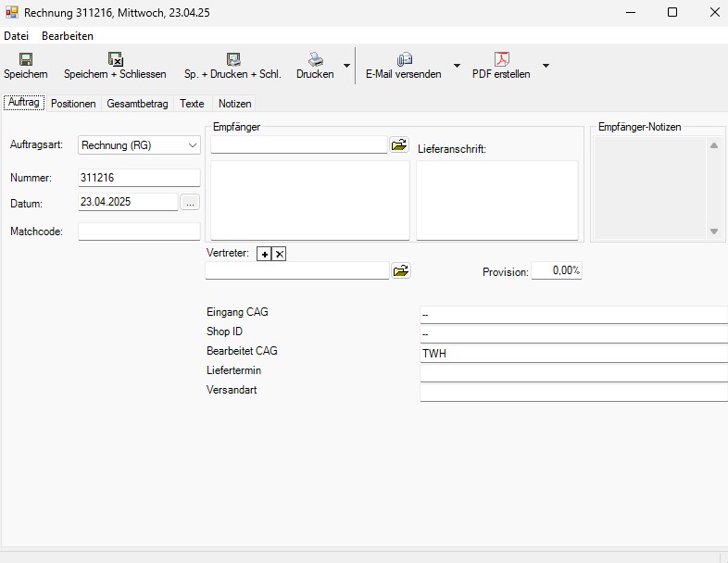Open the Empfänger folder browse icon

tap(399, 145)
